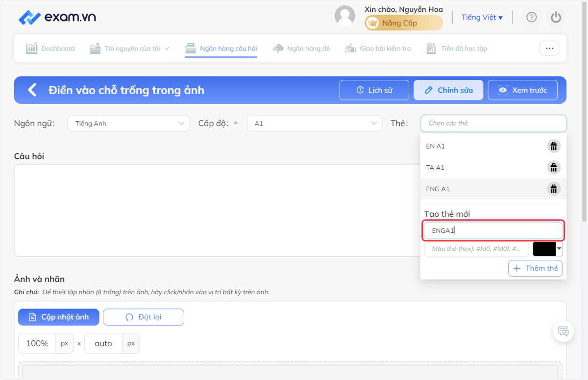The image size is (588, 380).
Task: Click the black tag color swatch
Action: tap(544, 249)
